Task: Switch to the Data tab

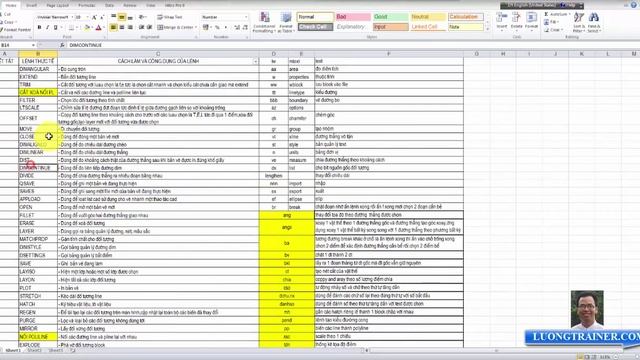Action: (109, 5)
